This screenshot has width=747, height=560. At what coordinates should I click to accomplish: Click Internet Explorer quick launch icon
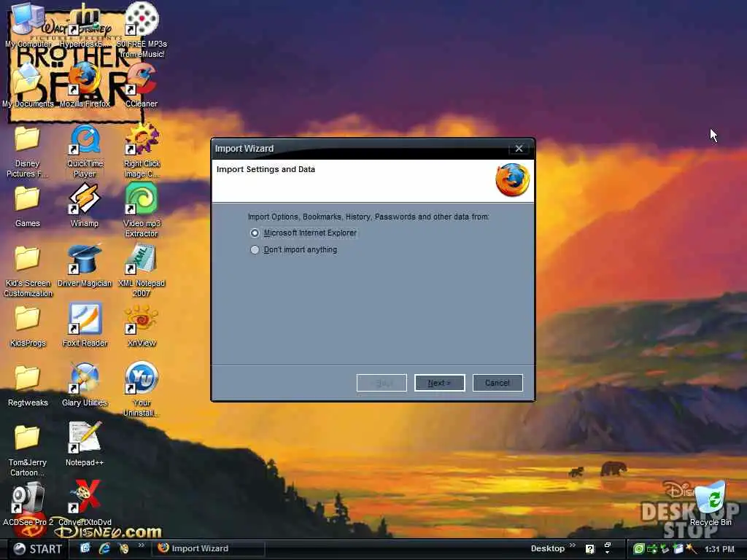pos(104,548)
